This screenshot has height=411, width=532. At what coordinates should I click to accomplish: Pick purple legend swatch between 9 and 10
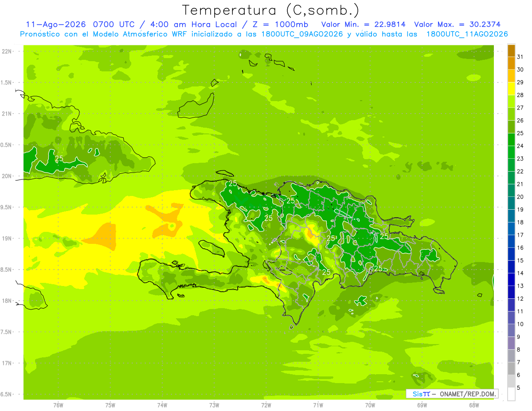coord(511,330)
